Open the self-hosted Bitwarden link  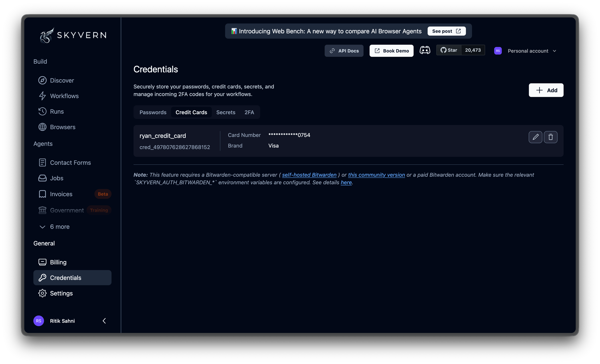[309, 175]
